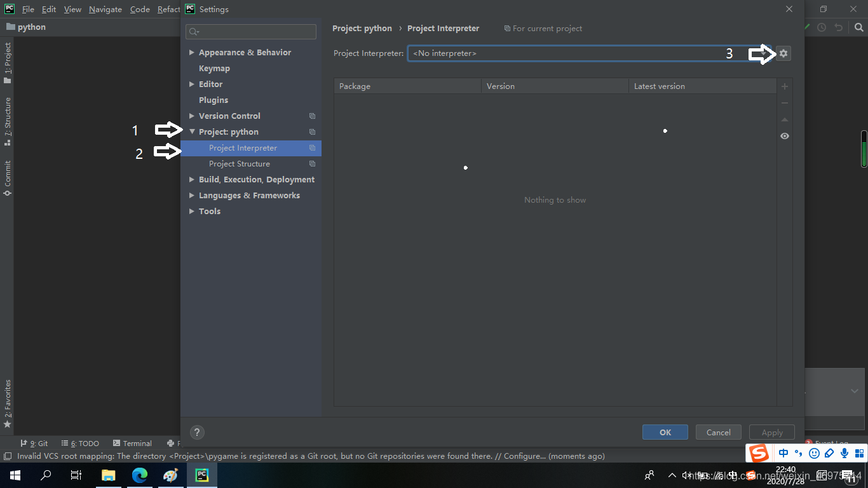Click the copy icon beside Version Control
The height and width of the screenshot is (488, 868).
click(x=312, y=116)
